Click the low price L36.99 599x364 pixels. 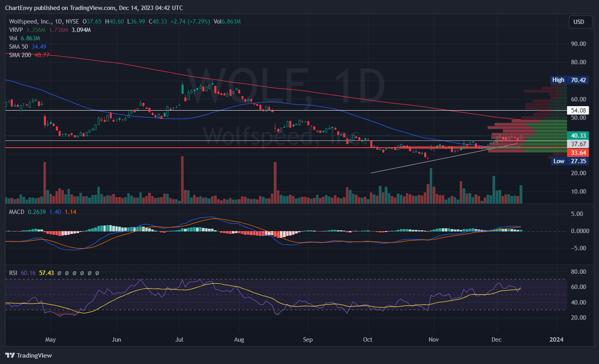click(x=136, y=22)
